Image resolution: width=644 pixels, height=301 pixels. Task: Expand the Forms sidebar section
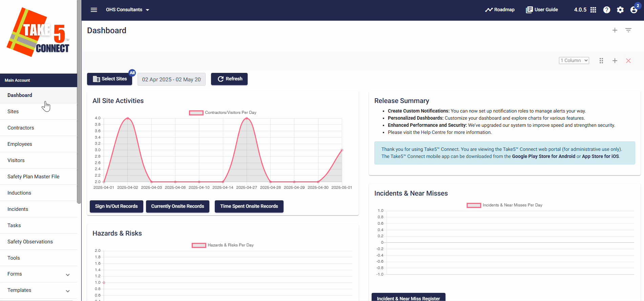(x=39, y=274)
